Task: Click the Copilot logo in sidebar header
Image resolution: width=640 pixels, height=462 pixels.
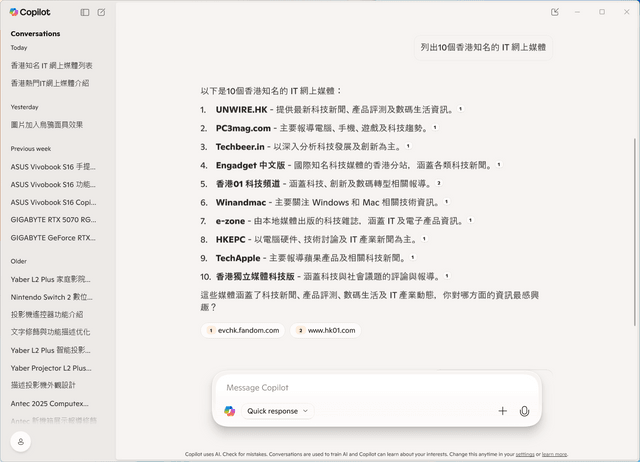Action: point(30,12)
